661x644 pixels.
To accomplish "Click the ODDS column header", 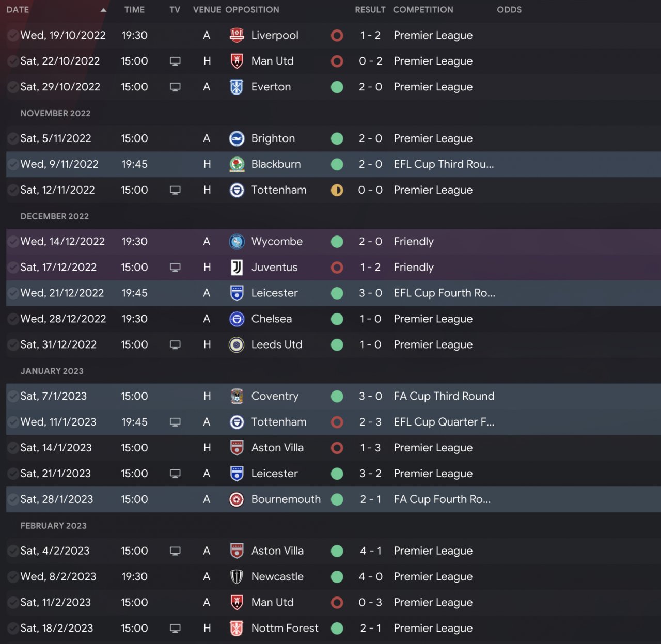I will (509, 10).
